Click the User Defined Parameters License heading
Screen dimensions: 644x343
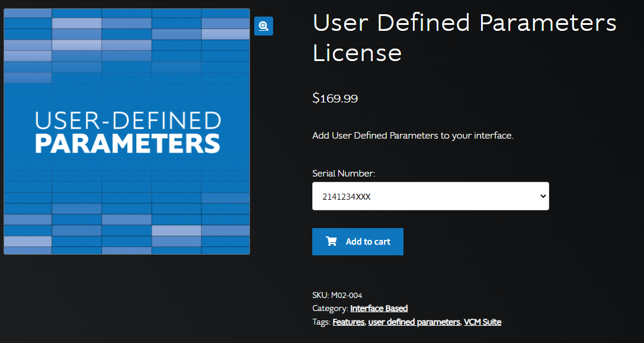464,38
